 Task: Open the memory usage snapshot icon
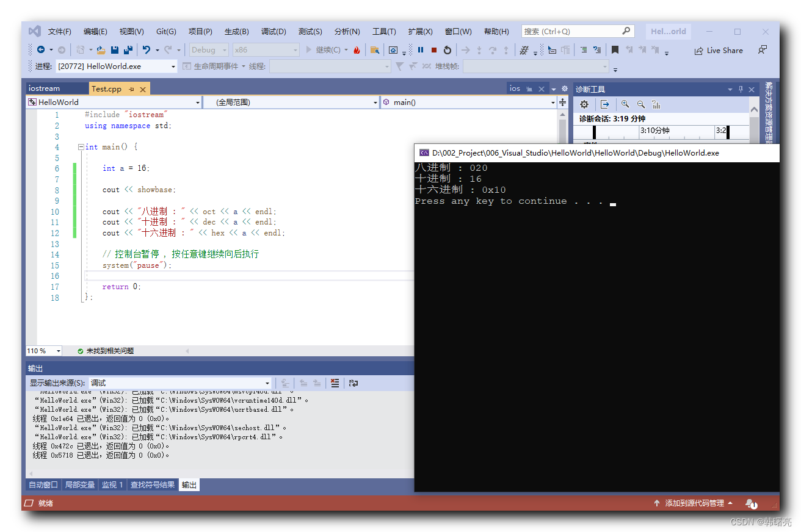coord(656,104)
